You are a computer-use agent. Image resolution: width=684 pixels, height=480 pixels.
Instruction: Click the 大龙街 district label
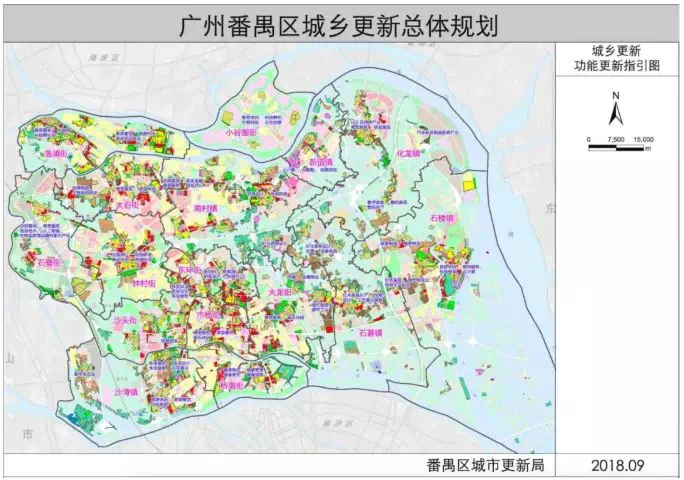tap(280, 292)
